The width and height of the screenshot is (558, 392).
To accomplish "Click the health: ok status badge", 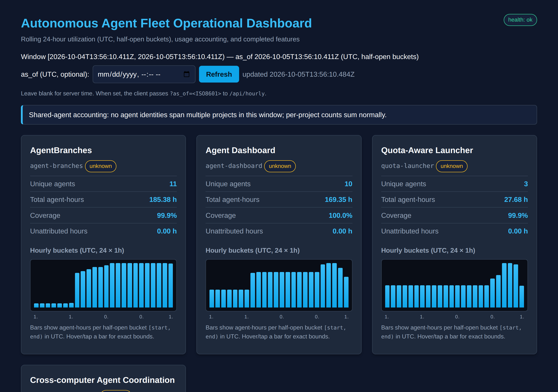I will [520, 20].
